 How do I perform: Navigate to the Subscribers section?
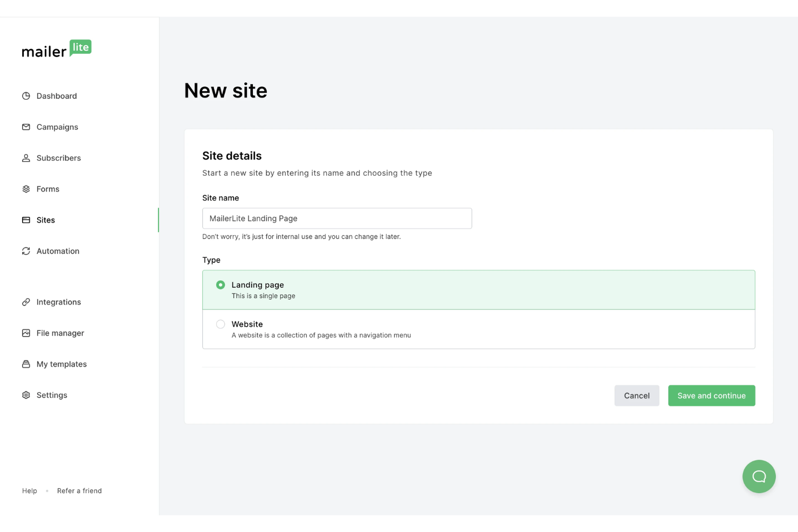58,158
